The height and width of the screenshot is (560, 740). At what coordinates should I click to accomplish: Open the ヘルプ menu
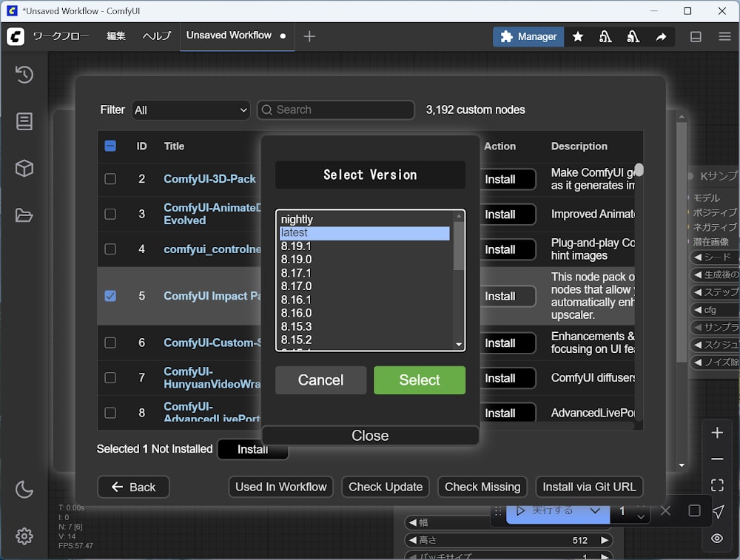coord(157,36)
